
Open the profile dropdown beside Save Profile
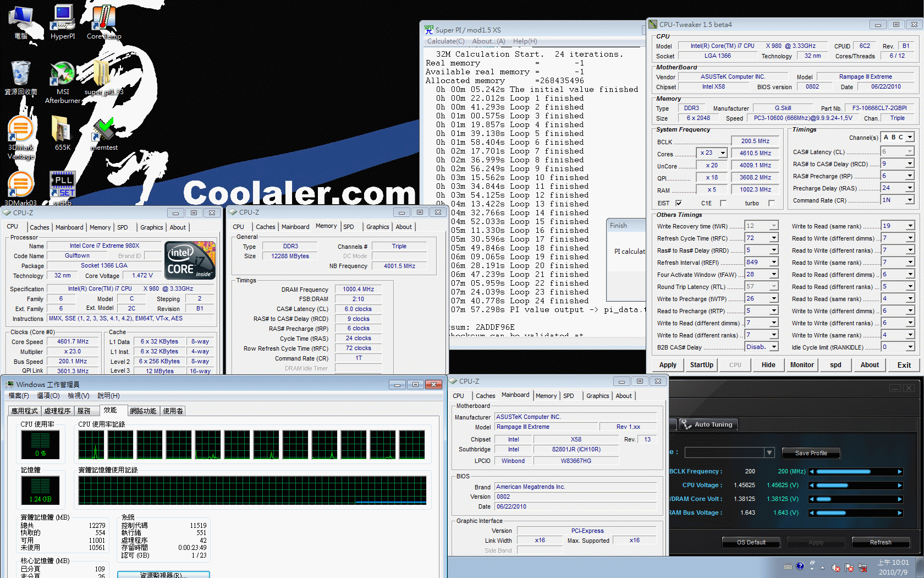769,452
